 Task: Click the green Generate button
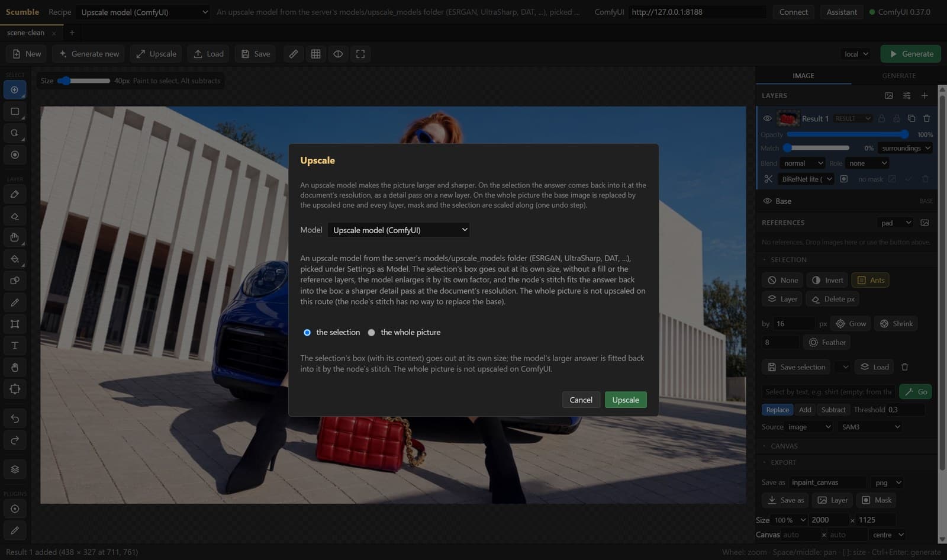(x=911, y=54)
